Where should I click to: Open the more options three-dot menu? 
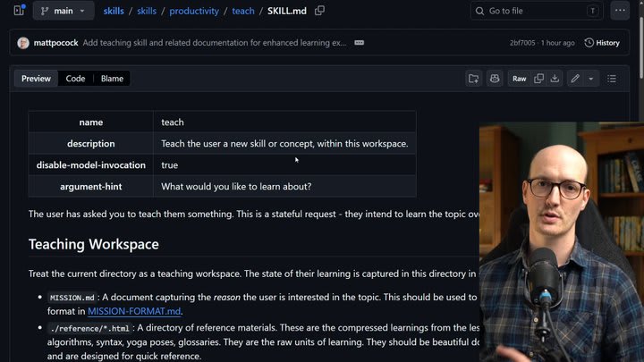[620, 11]
